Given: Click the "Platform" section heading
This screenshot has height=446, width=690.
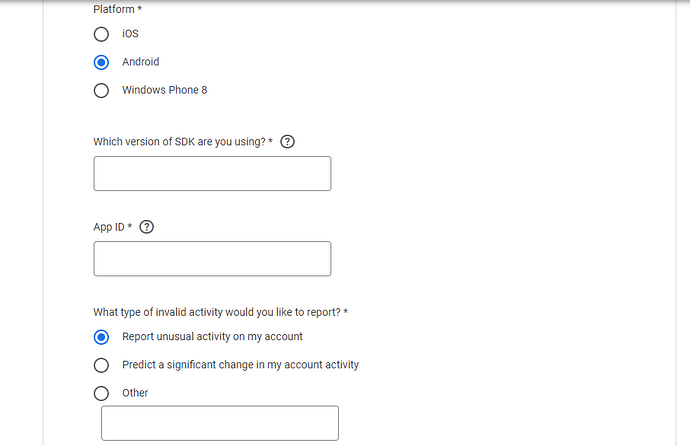Looking at the screenshot, I should [115, 9].
